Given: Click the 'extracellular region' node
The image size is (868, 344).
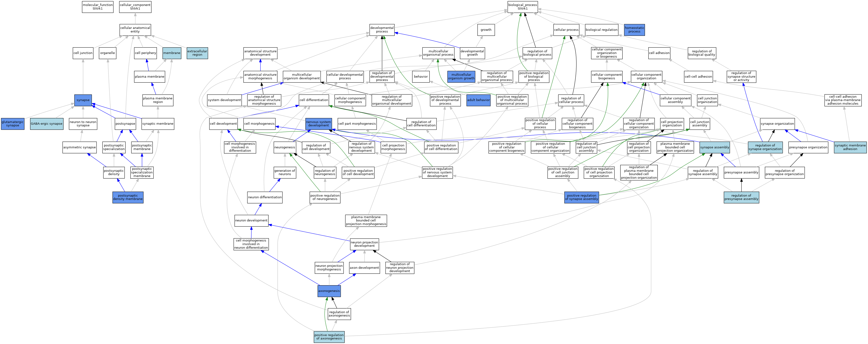Looking at the screenshot, I should 197,53.
